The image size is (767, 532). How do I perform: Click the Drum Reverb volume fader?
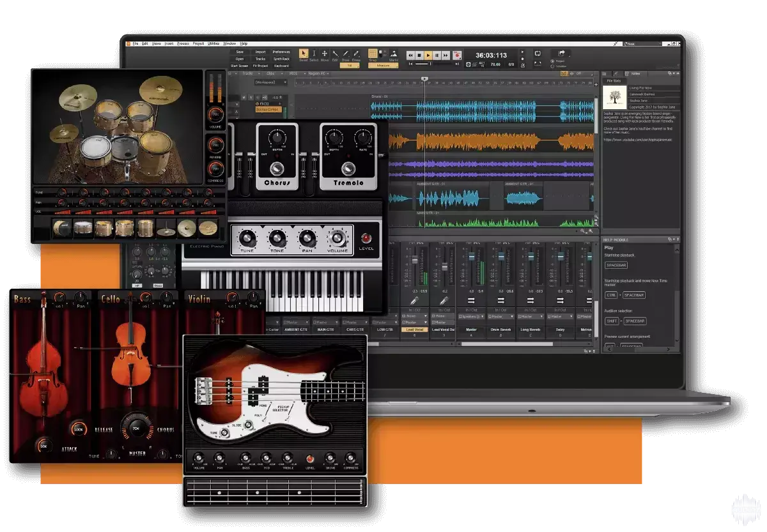click(501, 257)
